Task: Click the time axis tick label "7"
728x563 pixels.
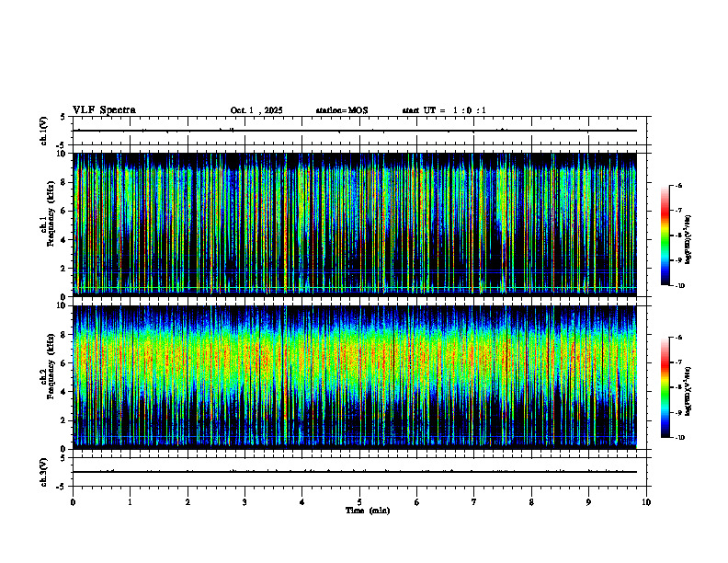Action: [x=474, y=502]
